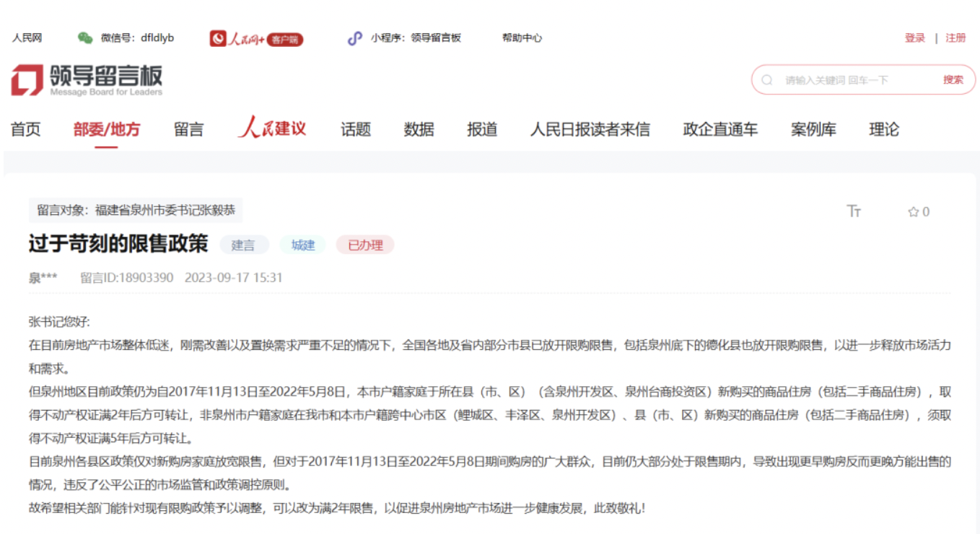Open the 人民网+ 客户端 app logo
Screen dimensions: 980x534
[x=256, y=39]
